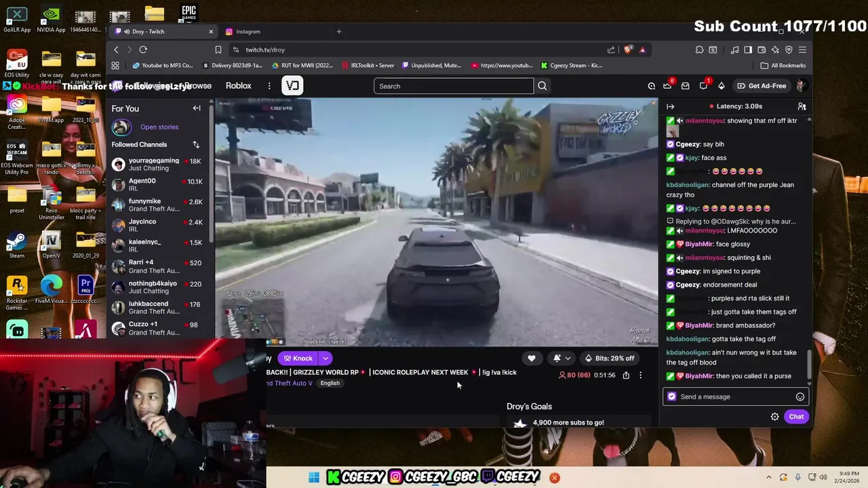Toggle notification bell for Droy
Viewport: 868px width, 488px height.
pyautogui.click(x=557, y=359)
